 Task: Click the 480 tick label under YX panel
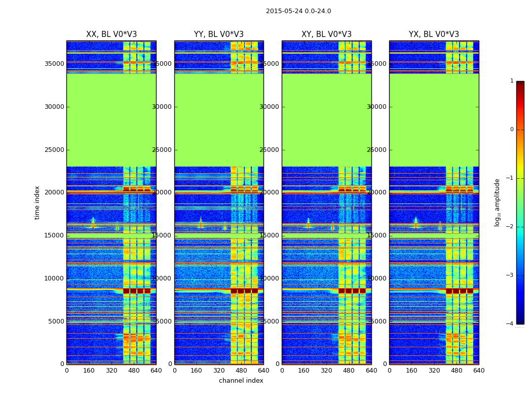click(x=457, y=371)
